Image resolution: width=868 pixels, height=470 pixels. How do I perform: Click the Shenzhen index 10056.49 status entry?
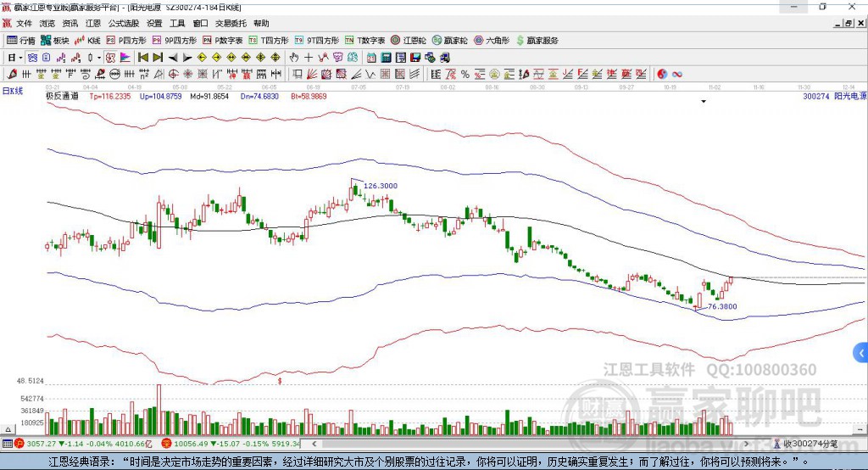(x=231, y=444)
